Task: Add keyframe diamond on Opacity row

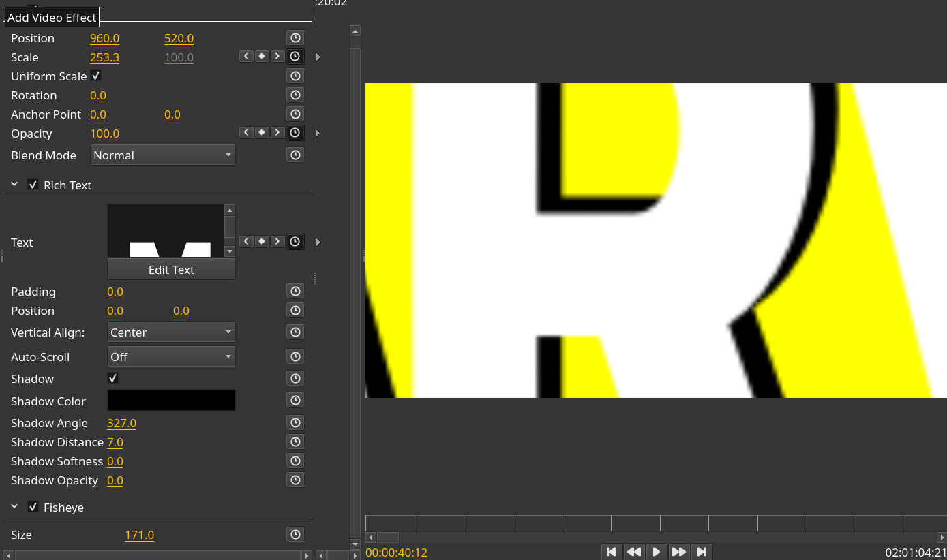Action: (262, 133)
